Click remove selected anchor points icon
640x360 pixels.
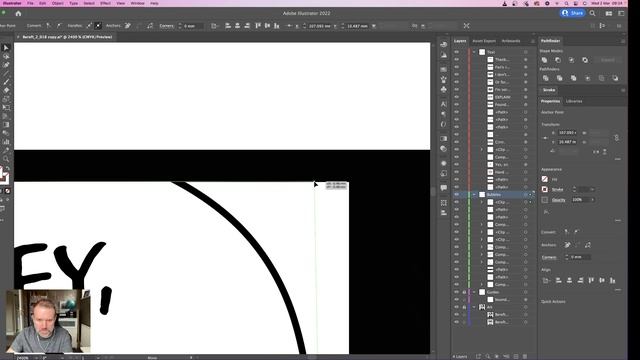[x=128, y=26]
